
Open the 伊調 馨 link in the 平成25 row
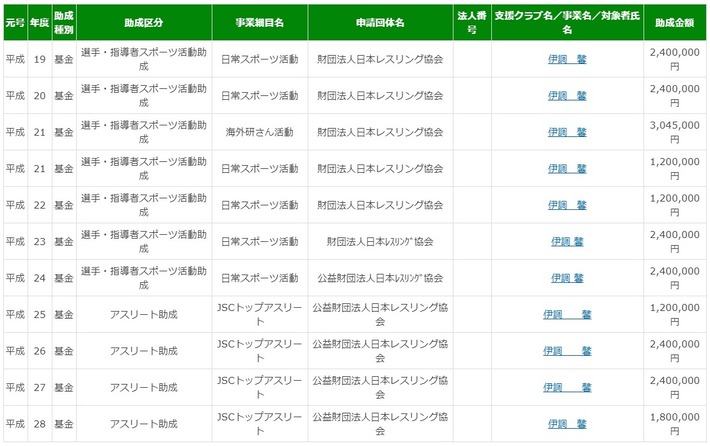click(567, 315)
